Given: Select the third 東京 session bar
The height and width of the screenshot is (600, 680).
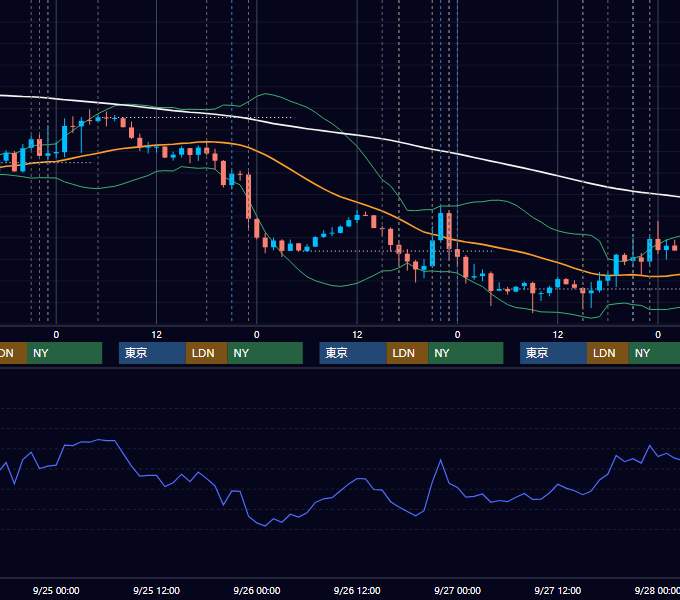Looking at the screenshot, I should coord(553,353).
